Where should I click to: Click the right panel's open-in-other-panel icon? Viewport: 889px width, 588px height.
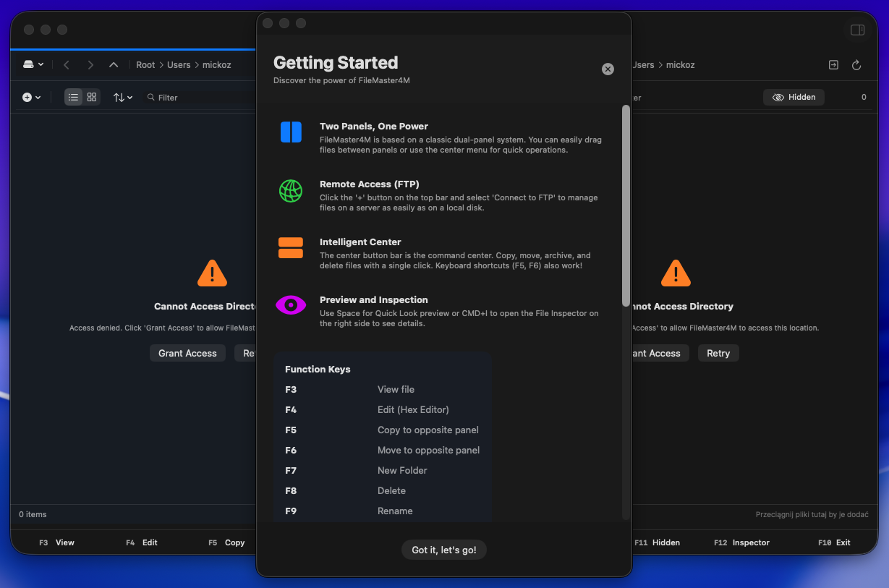(x=833, y=65)
